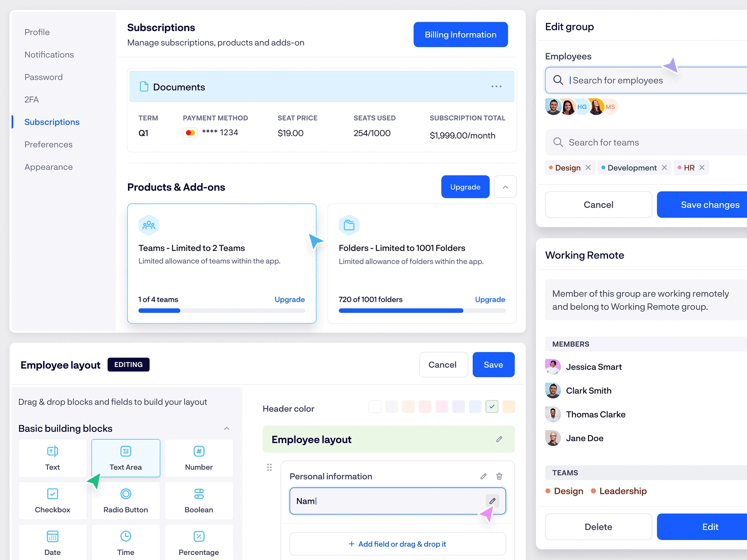The height and width of the screenshot is (560, 747).
Task: Go to Notifications in the sidebar
Action: click(49, 55)
